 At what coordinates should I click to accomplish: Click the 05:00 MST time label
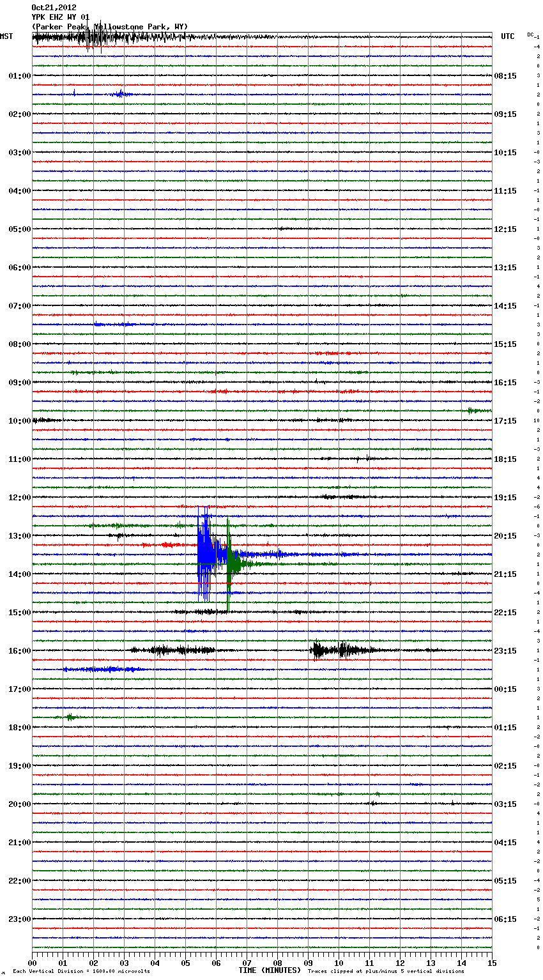point(19,229)
